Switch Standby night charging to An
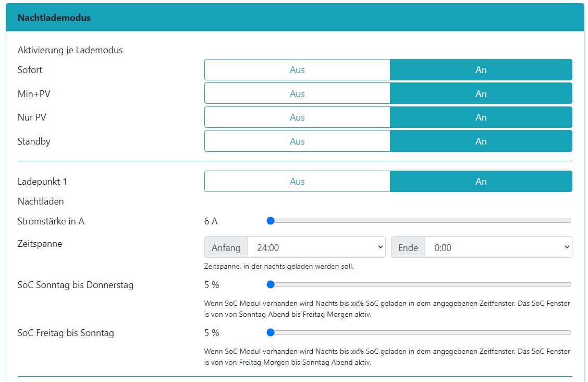This screenshot has height=382, width=588. click(x=481, y=141)
